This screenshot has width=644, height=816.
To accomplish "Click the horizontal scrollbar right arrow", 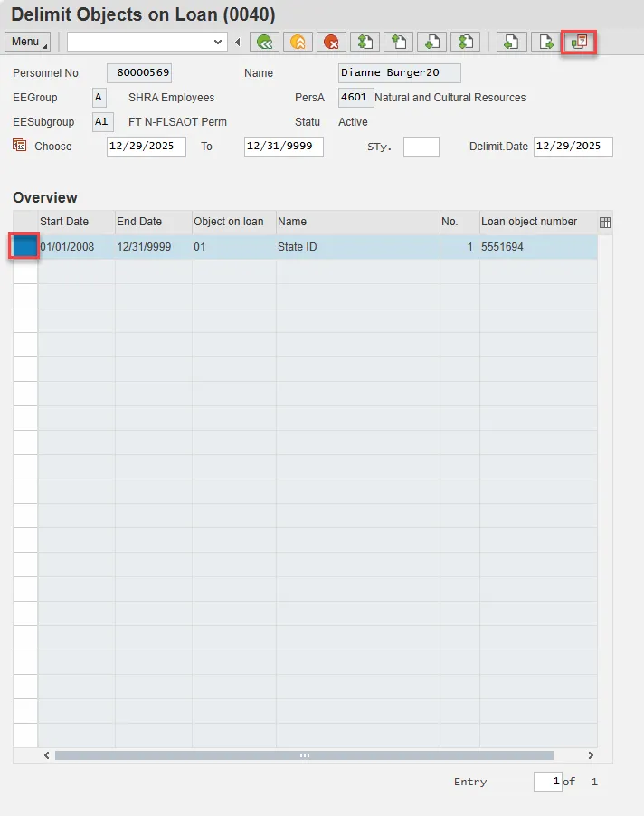I will (591, 755).
